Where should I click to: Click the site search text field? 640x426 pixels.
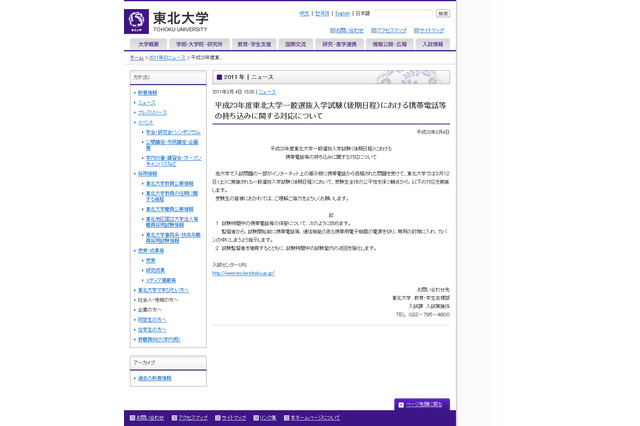tap(404, 13)
